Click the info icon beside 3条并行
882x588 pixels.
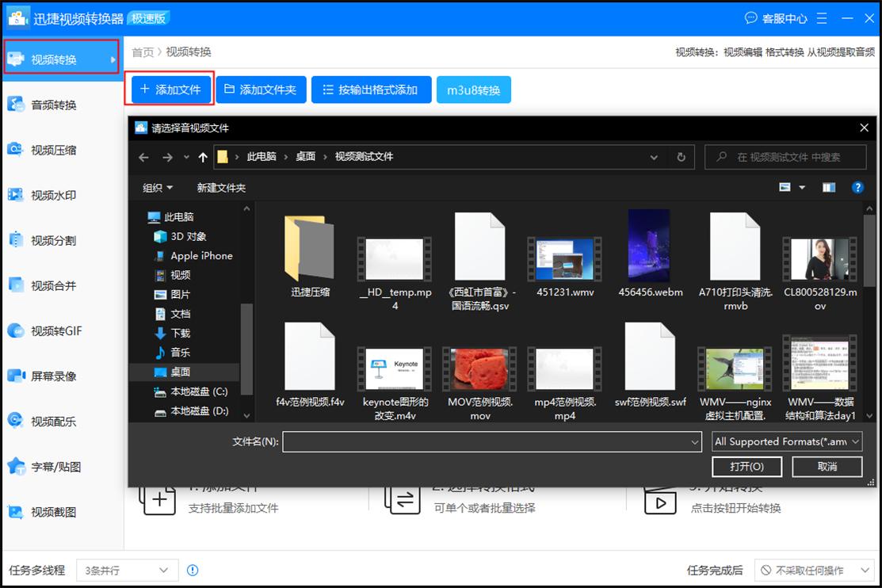193,570
